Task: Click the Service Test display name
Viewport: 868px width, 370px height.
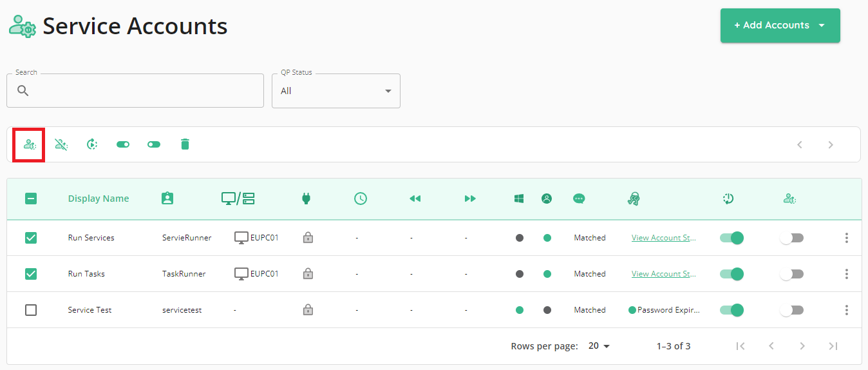Action: (90, 310)
